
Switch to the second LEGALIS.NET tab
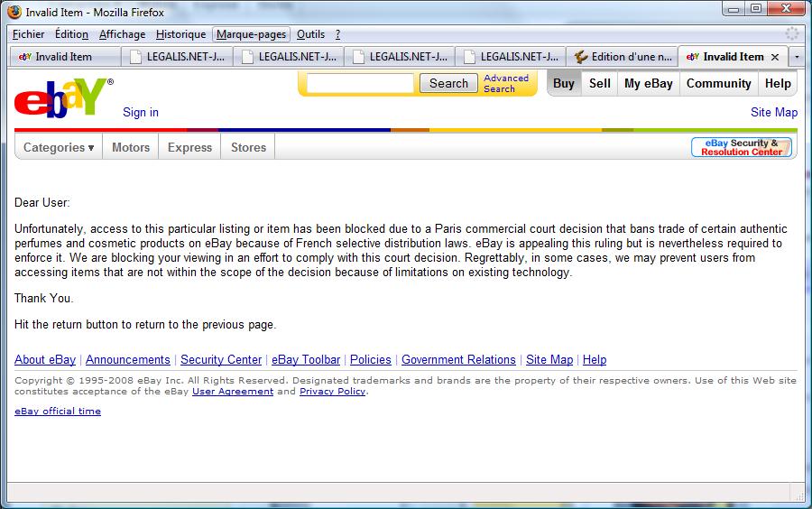point(289,57)
